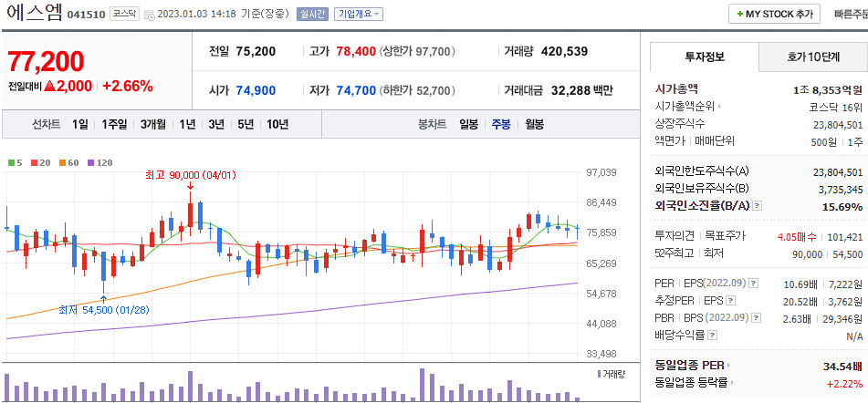Click the 봉차트 label in chart toolbar
Viewport: 868px width, 403px height.
click(x=433, y=124)
